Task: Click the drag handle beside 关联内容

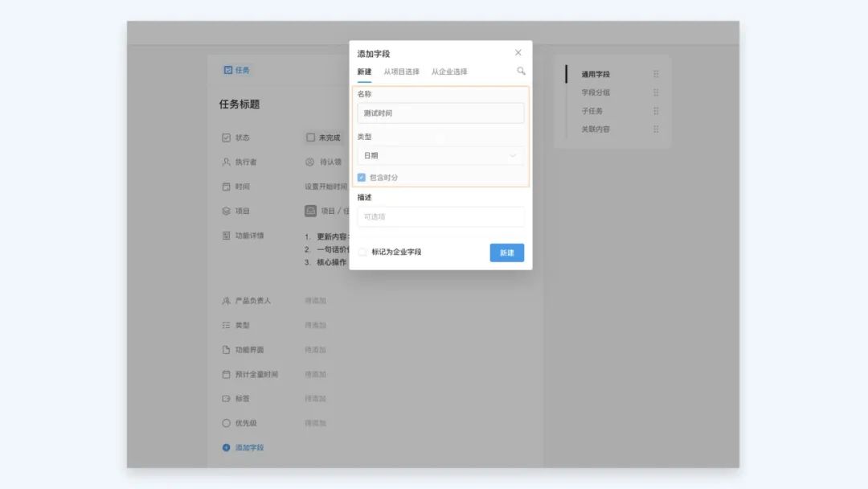Action: tap(656, 129)
